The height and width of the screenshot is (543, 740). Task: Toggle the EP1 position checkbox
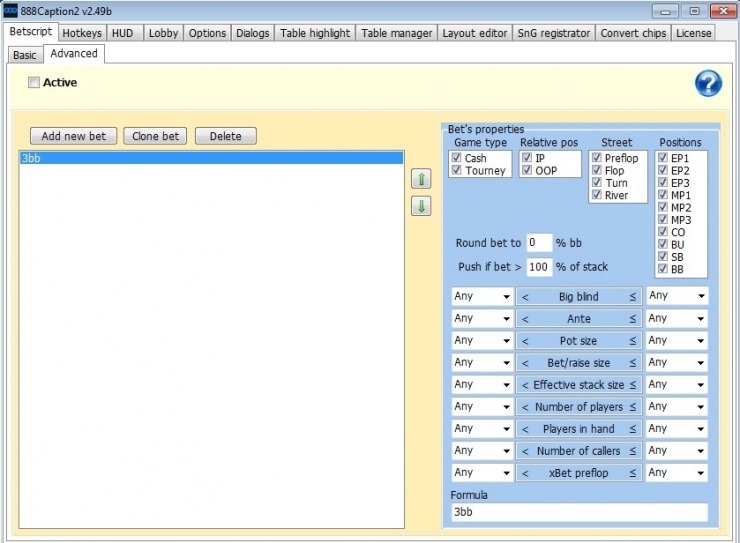click(x=663, y=158)
